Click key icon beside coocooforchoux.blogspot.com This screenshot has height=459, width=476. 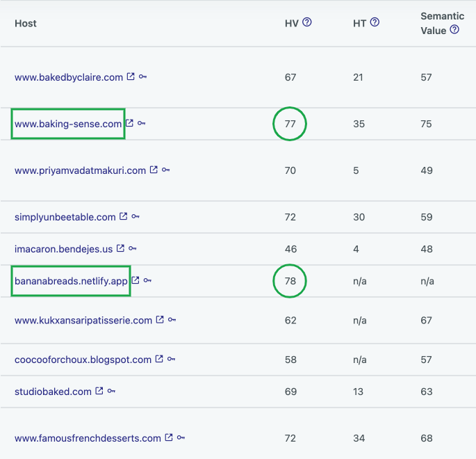(x=171, y=359)
